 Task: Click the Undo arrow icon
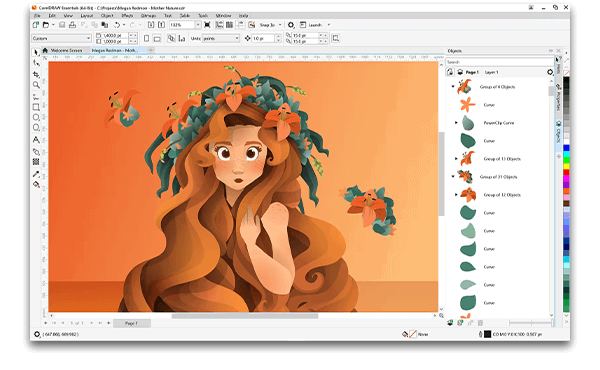pyautogui.click(x=117, y=25)
